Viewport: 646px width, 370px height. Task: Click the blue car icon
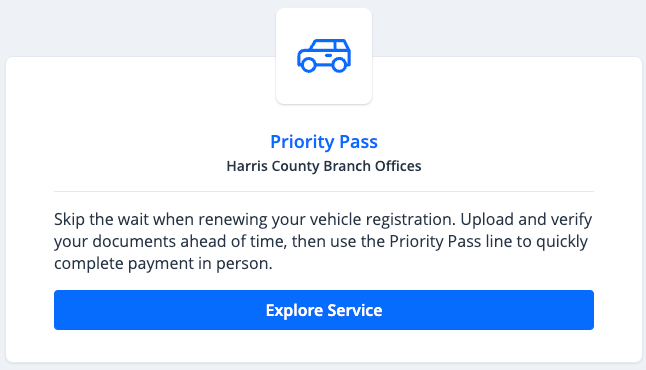point(324,56)
